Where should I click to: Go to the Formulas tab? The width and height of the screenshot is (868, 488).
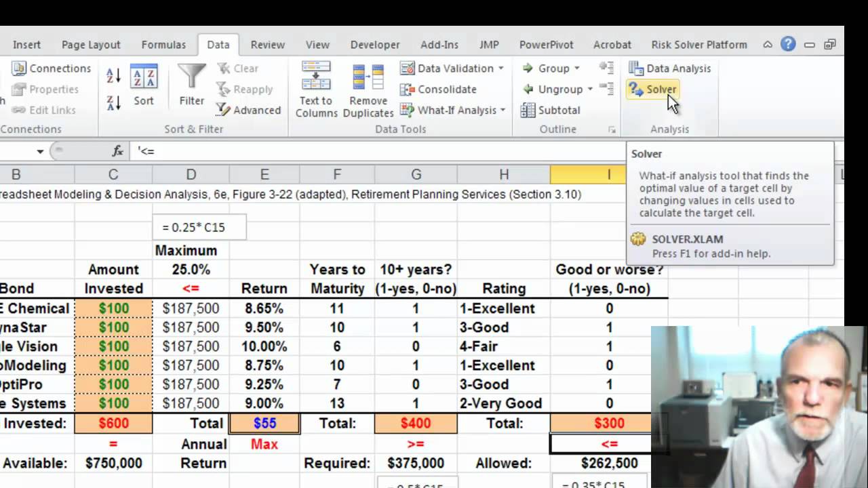point(163,44)
